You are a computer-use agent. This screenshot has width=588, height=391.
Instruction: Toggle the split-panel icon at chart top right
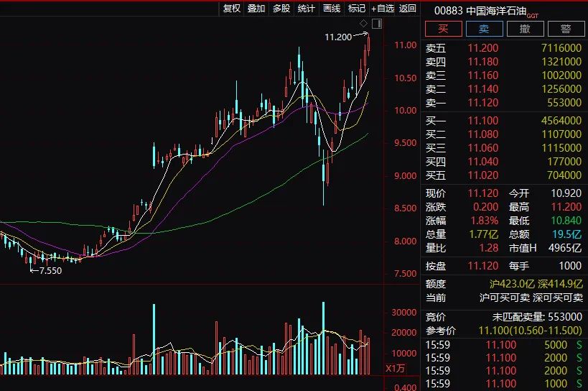click(377, 24)
